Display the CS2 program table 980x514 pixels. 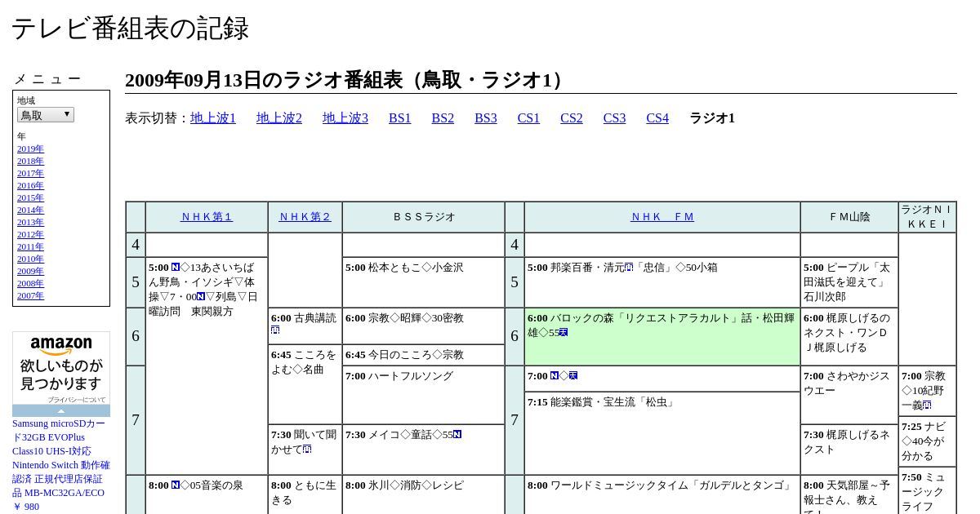(x=572, y=118)
